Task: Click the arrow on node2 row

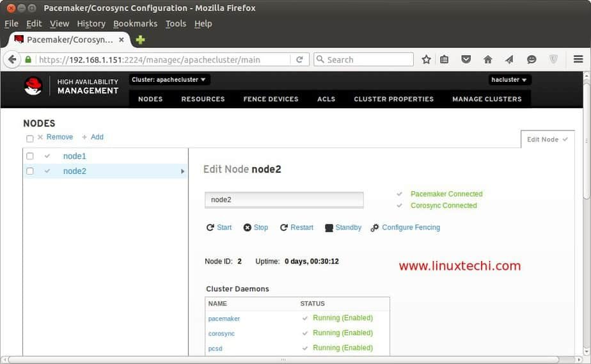Action: [183, 171]
